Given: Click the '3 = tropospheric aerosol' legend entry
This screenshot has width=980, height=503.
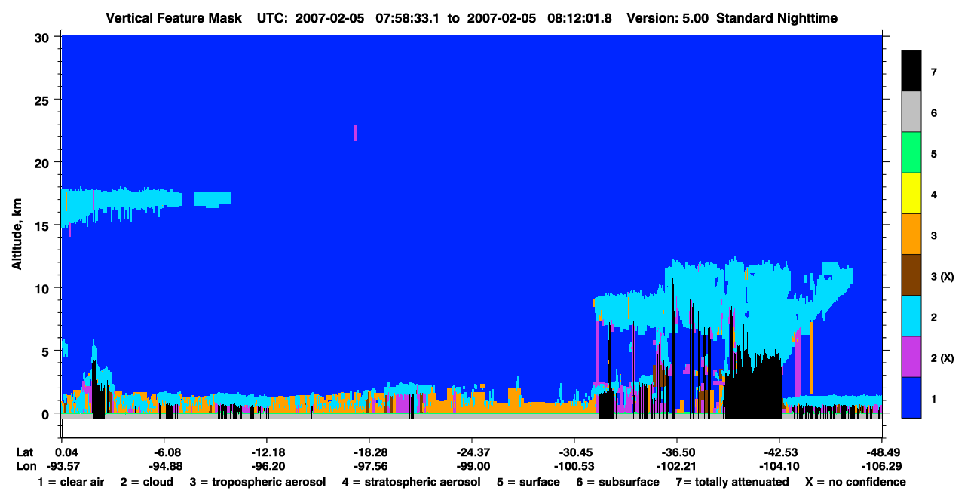Looking at the screenshot, I should pyautogui.click(x=257, y=482).
